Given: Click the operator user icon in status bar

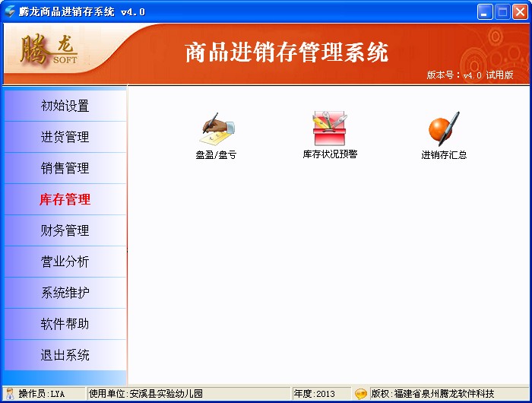Looking at the screenshot, I should (10, 393).
